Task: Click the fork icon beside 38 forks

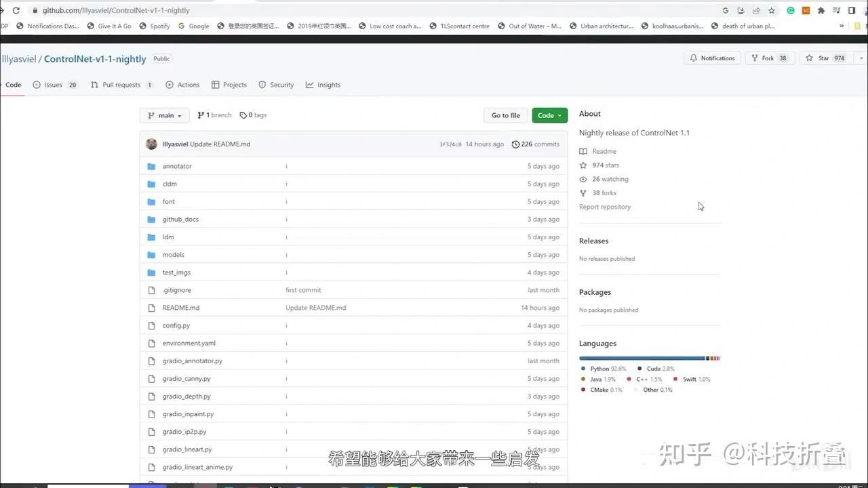Action: 583,193
